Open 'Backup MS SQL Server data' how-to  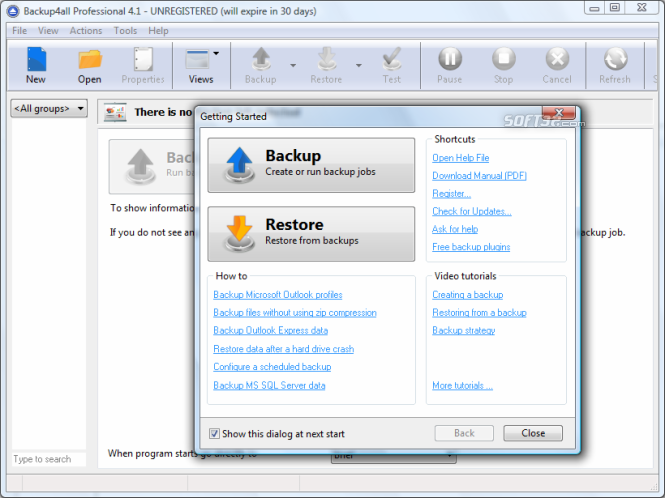269,385
